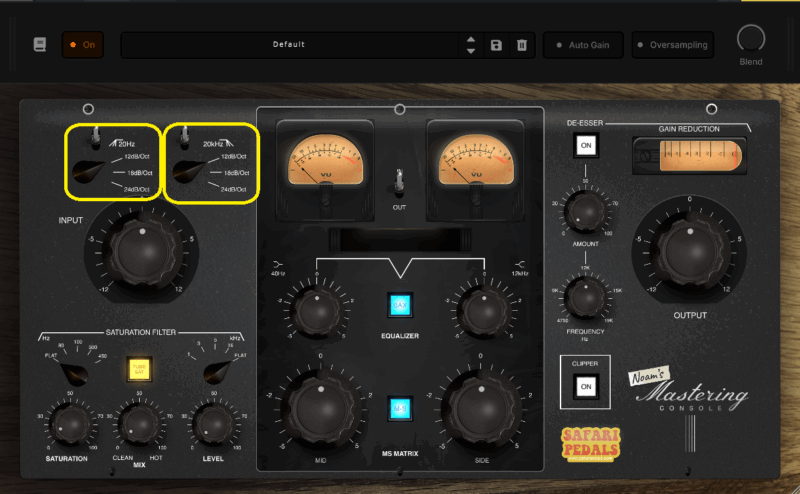The image size is (800, 494).
Task: Save the current preset
Action: pos(496,45)
